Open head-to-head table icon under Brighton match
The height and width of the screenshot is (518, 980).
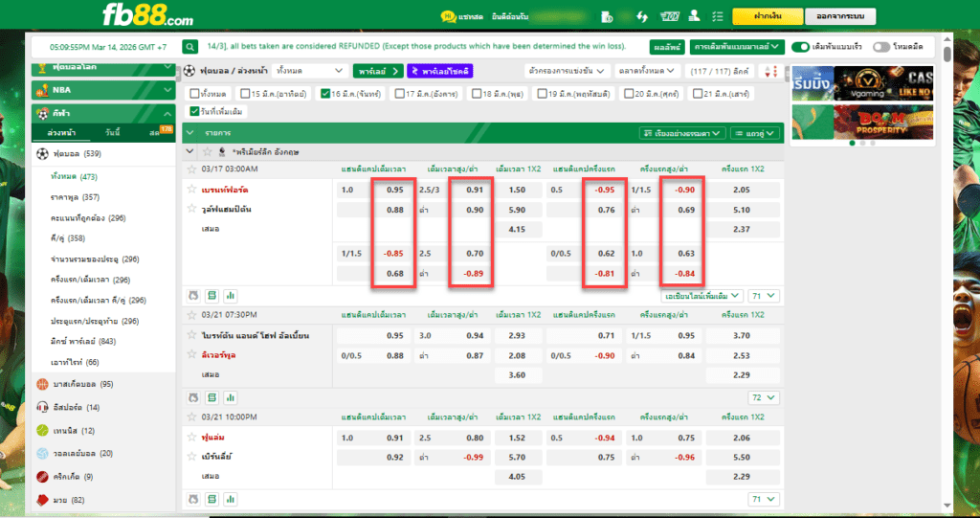(x=212, y=397)
